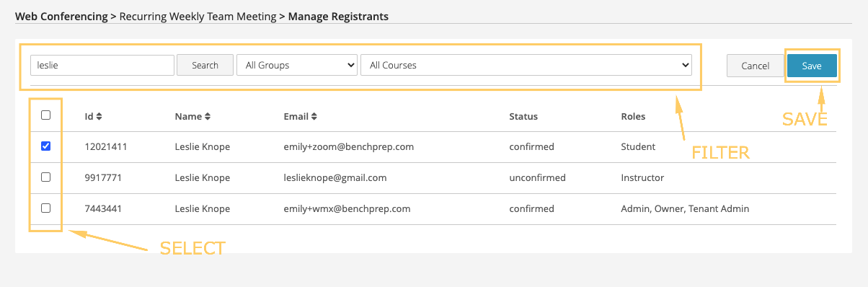The image size is (868, 287).
Task: Click Id value 7443441
Action: pyautogui.click(x=103, y=208)
